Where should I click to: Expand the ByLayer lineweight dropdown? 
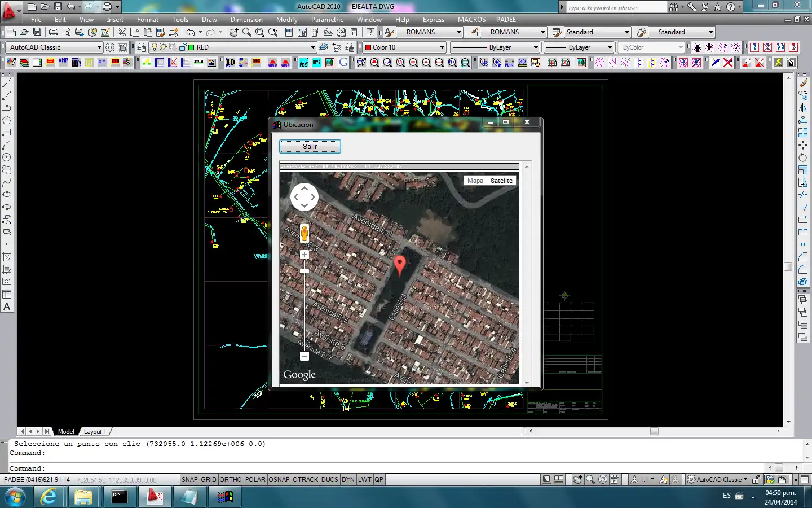(610, 47)
